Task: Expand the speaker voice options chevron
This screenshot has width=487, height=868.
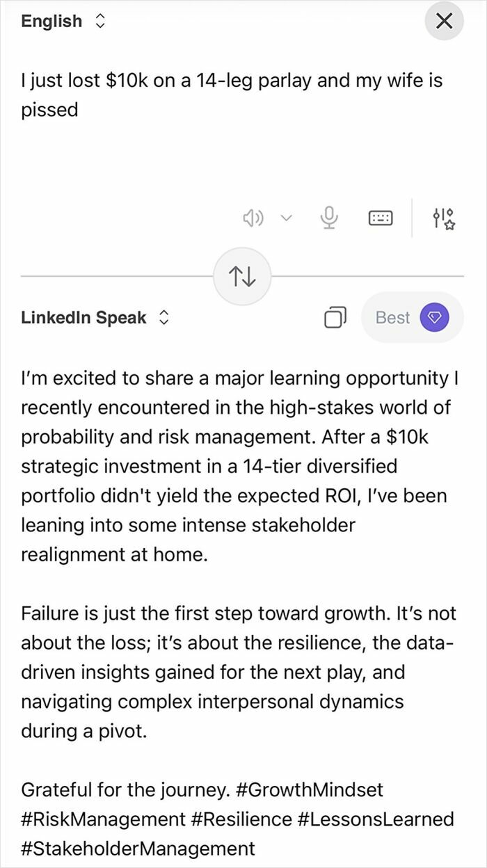Action: coord(285,218)
